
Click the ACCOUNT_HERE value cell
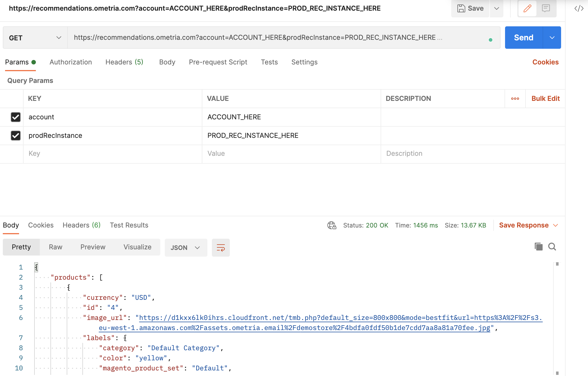pos(291,117)
